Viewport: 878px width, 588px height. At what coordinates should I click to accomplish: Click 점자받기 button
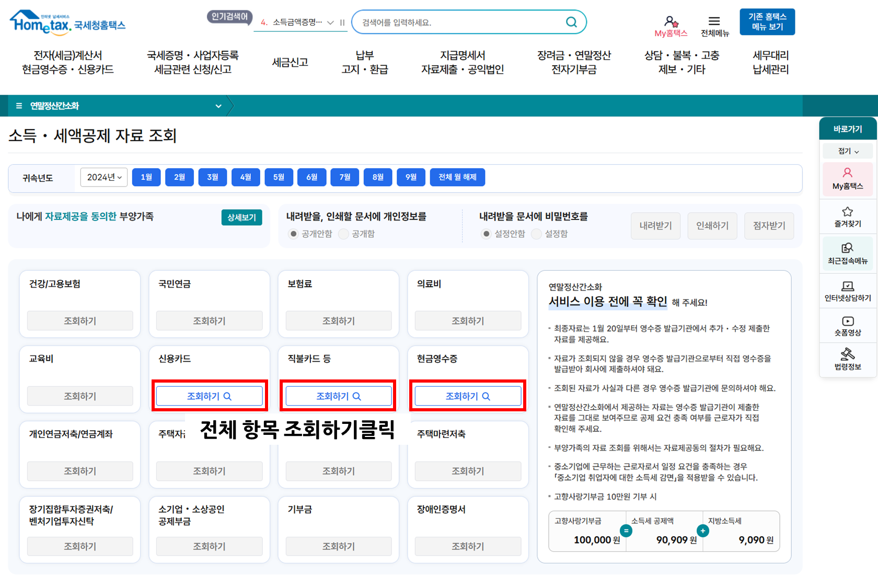769,226
